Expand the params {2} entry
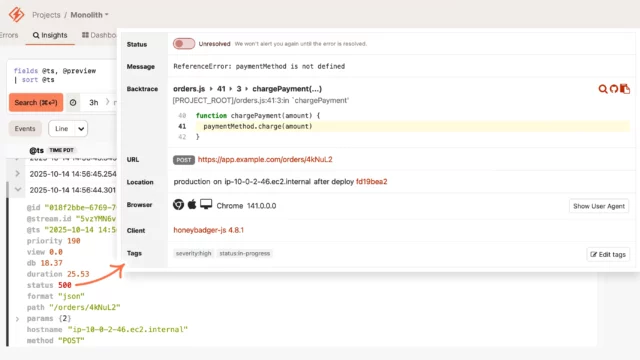This screenshot has height=360, width=640. point(17,319)
